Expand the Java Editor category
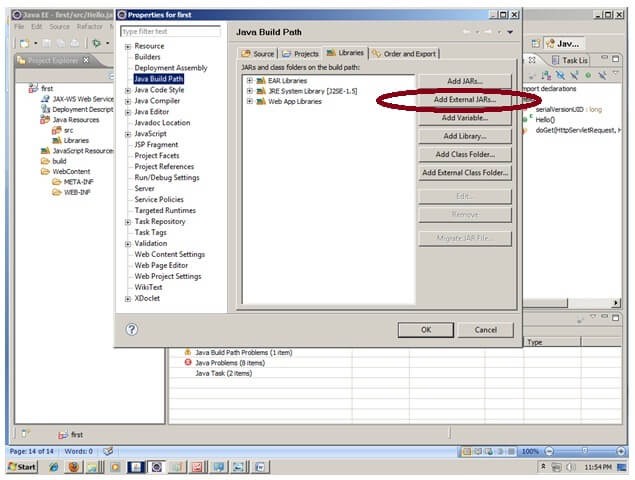The width and height of the screenshot is (635, 480). pyautogui.click(x=128, y=112)
